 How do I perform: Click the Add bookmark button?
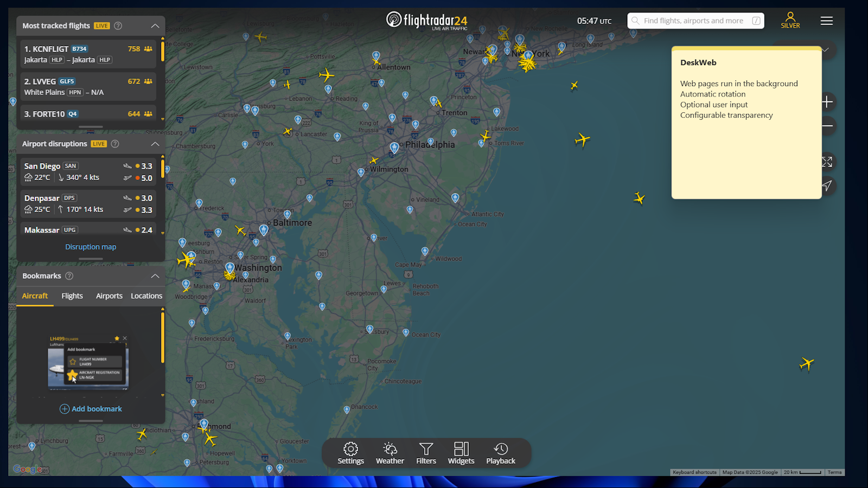(91, 408)
